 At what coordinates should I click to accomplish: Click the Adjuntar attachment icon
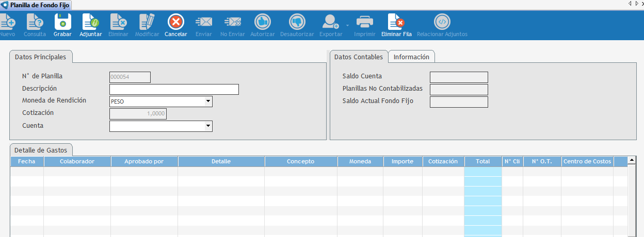91,22
